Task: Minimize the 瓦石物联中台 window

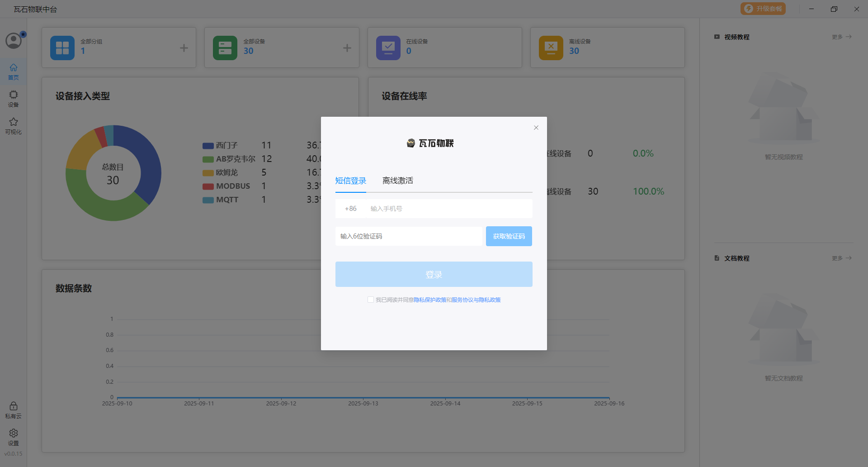Action: 811,9
